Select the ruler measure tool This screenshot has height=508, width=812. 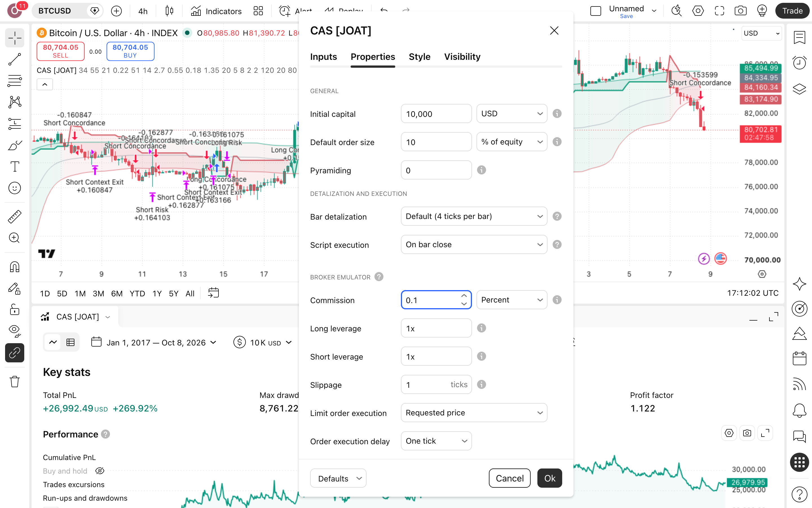click(x=14, y=216)
